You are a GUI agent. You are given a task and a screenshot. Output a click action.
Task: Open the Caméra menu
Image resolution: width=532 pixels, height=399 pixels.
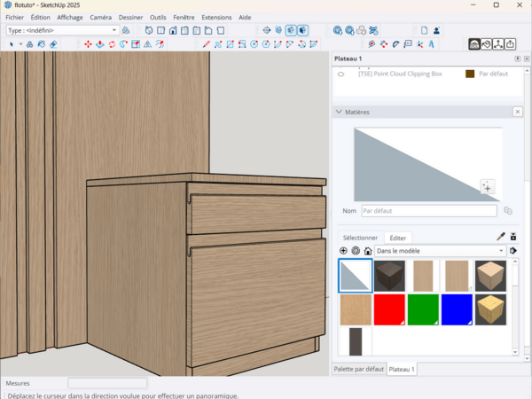(x=100, y=17)
